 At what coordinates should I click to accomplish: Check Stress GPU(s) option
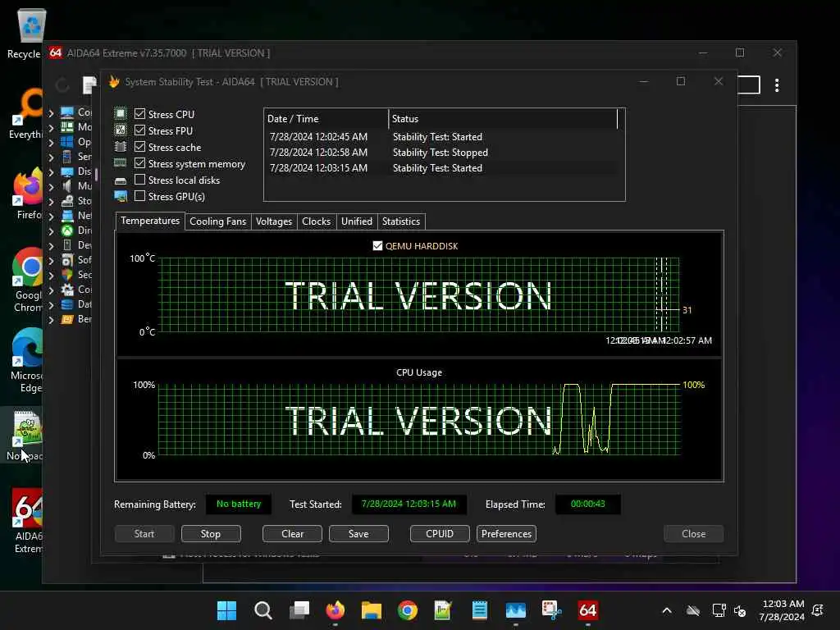[139, 196]
